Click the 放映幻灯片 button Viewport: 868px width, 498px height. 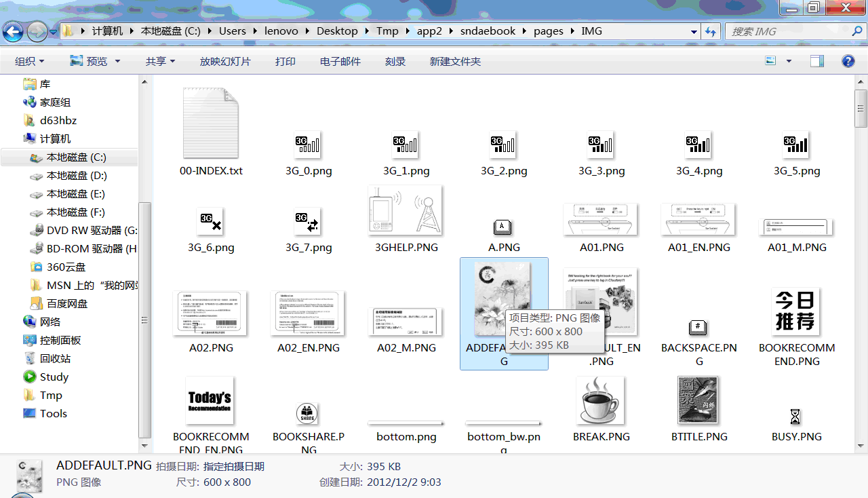(224, 61)
